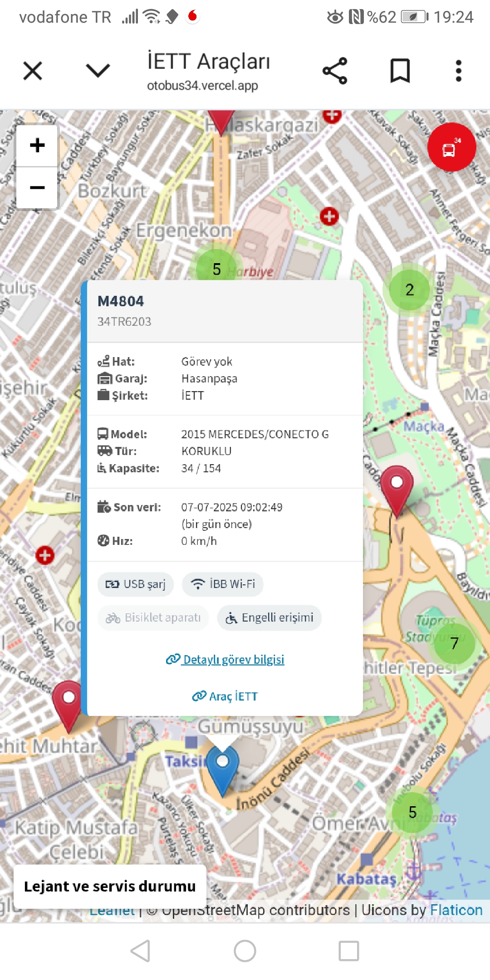Go to Android home screen
The width and height of the screenshot is (490, 980).
pyautogui.click(x=245, y=951)
